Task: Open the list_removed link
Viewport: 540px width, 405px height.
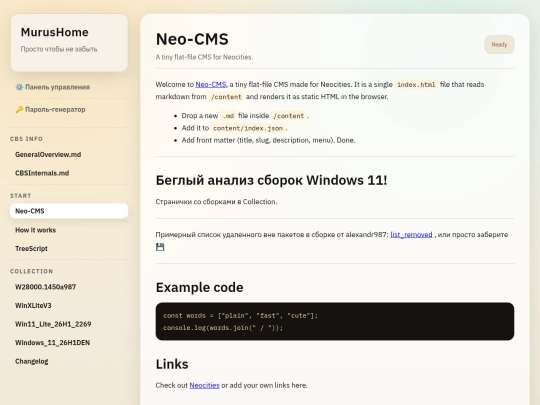Action: (411, 235)
